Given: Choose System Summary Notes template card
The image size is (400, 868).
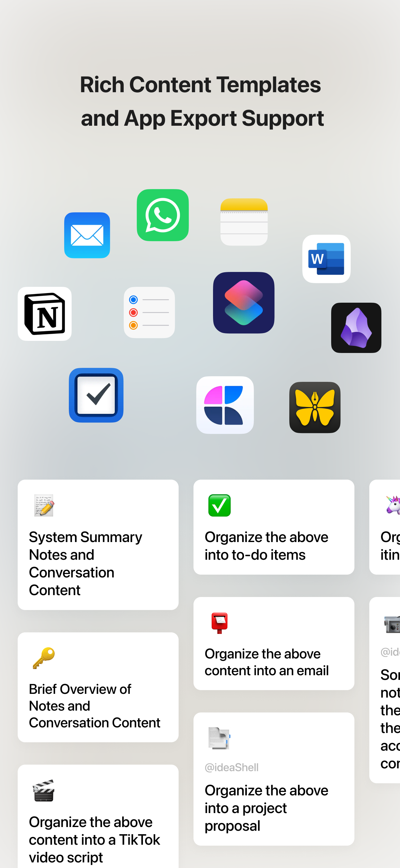Looking at the screenshot, I should (98, 545).
